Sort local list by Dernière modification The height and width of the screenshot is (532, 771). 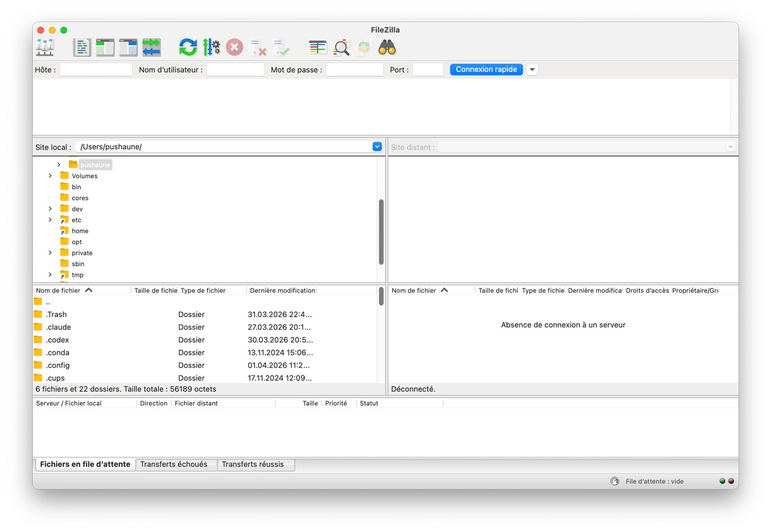click(x=282, y=290)
